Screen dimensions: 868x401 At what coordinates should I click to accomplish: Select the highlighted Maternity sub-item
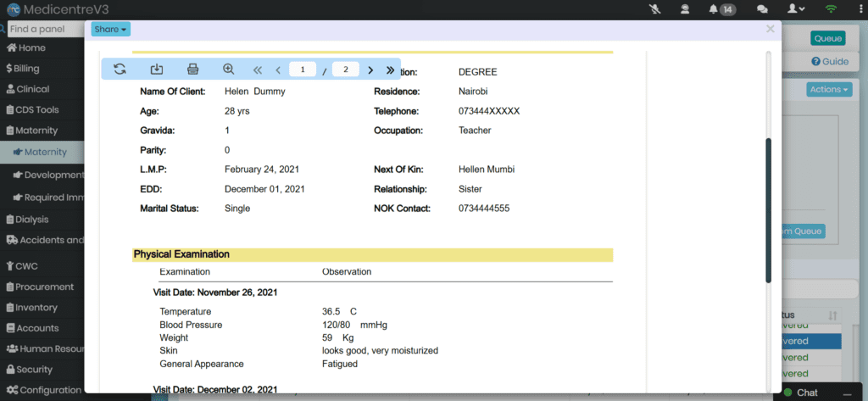pyautogui.click(x=42, y=152)
